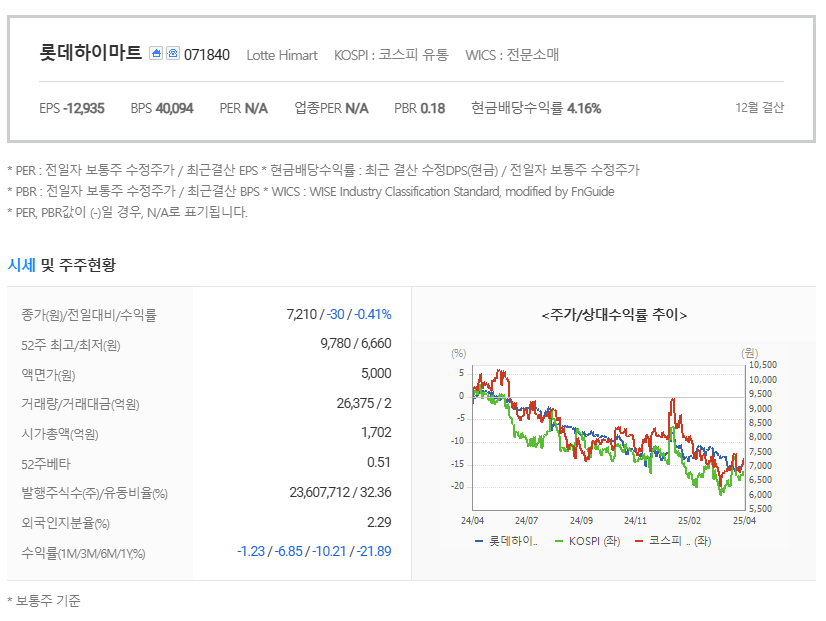Click the blue 롯데하이.. legend entry

pyautogui.click(x=506, y=541)
